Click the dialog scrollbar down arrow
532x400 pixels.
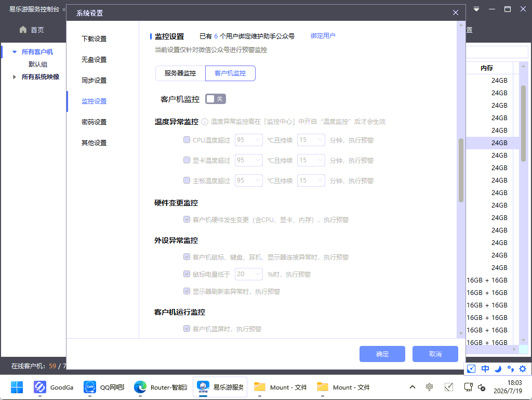[461, 333]
